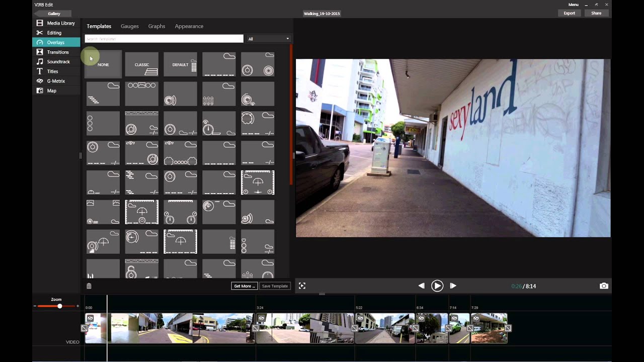The width and height of the screenshot is (644, 362).
Task: Click the 7:14 timeline marker
Action: point(453,307)
